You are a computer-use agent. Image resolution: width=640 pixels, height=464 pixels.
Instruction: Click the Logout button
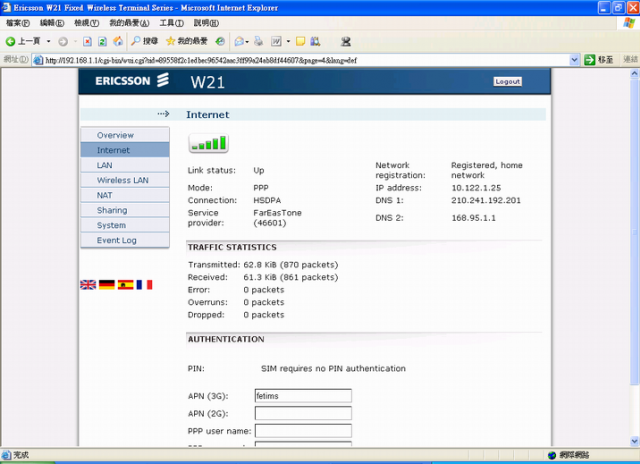(x=507, y=82)
